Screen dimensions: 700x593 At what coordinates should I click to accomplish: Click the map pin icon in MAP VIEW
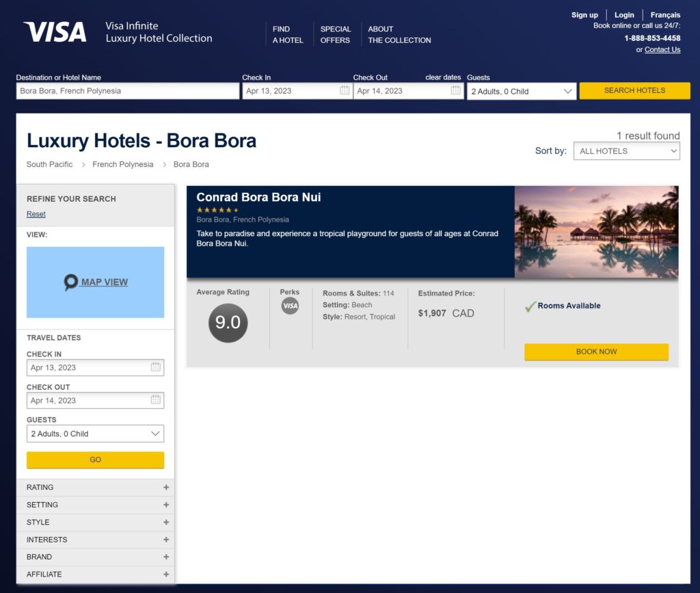click(x=70, y=282)
